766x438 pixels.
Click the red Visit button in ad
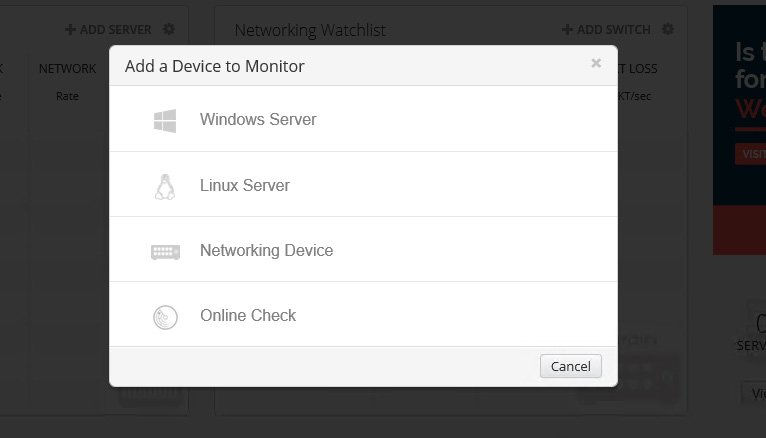coord(751,154)
